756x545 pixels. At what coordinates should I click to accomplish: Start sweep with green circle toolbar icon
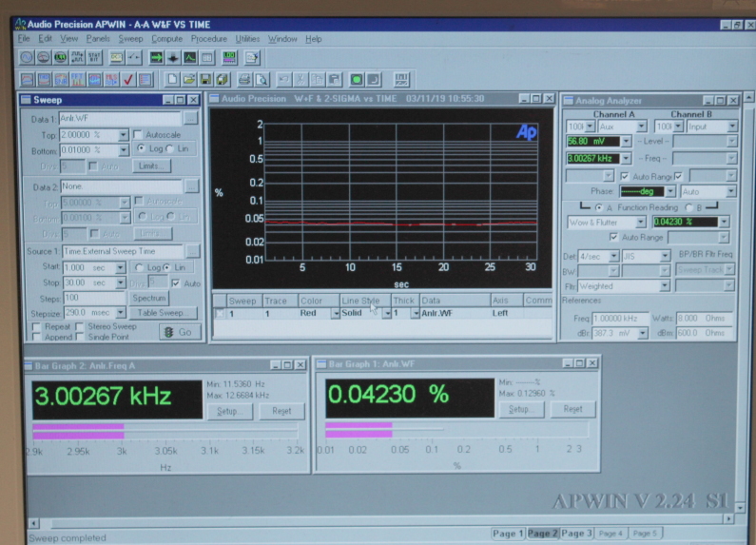(357, 79)
